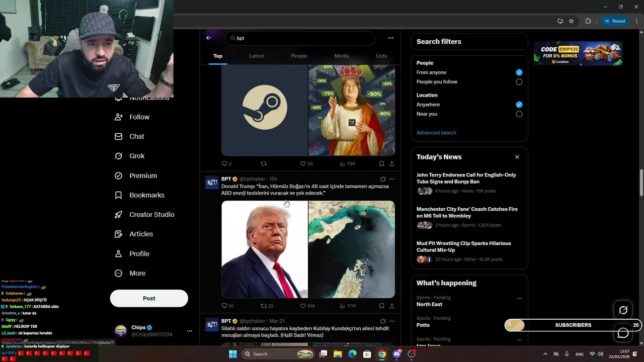Open the Chrome three-dot menu
644x362 pixels.
point(636,21)
